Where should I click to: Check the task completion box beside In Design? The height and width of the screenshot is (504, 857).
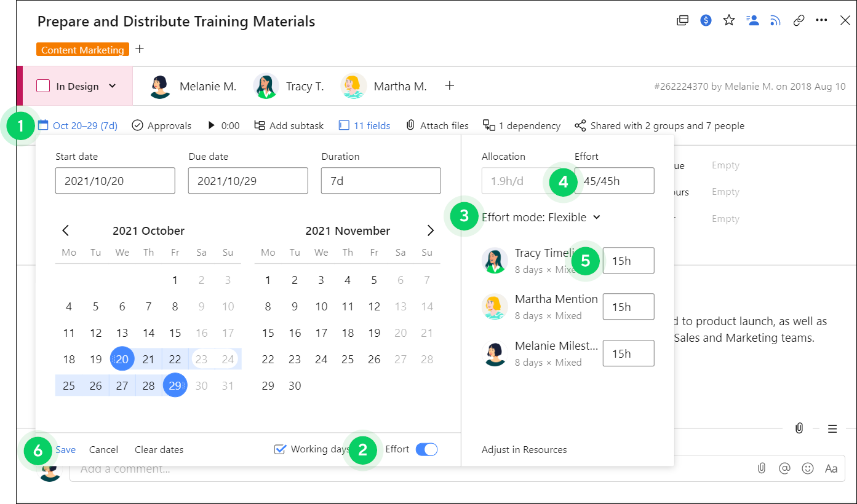(x=43, y=86)
